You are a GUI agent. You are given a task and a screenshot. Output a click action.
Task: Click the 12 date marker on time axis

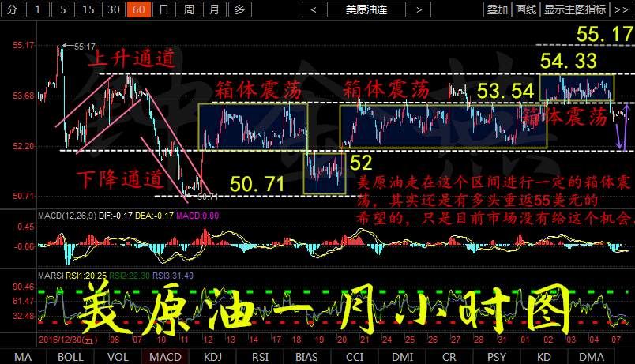[209, 340]
